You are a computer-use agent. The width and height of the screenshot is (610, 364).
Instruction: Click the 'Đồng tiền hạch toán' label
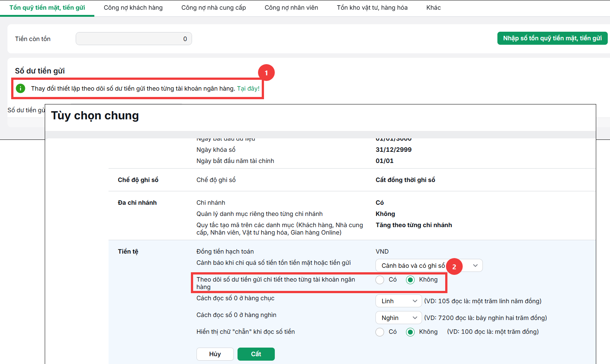pos(225,251)
